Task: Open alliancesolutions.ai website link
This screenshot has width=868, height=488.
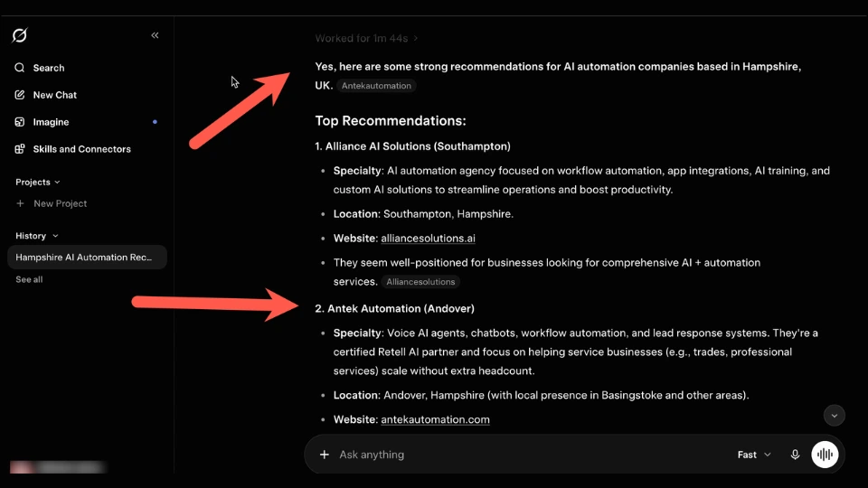Action: (428, 239)
